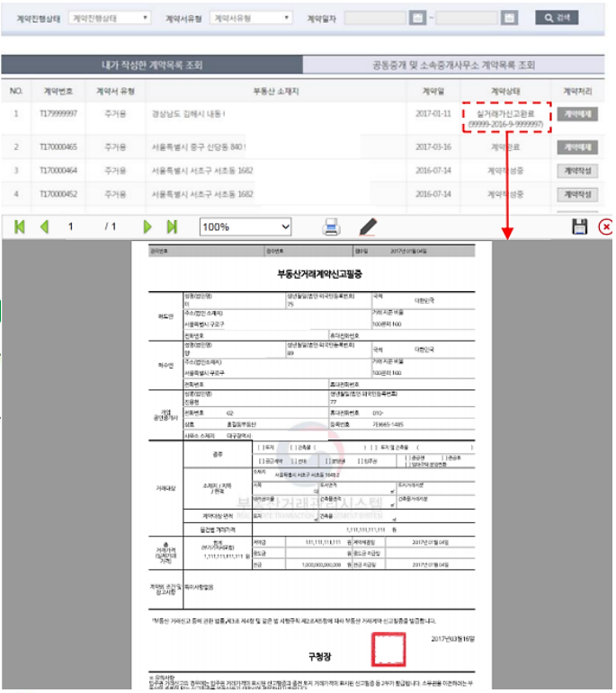Click the 계약일 column header
616x693 pixels.
coord(433,91)
